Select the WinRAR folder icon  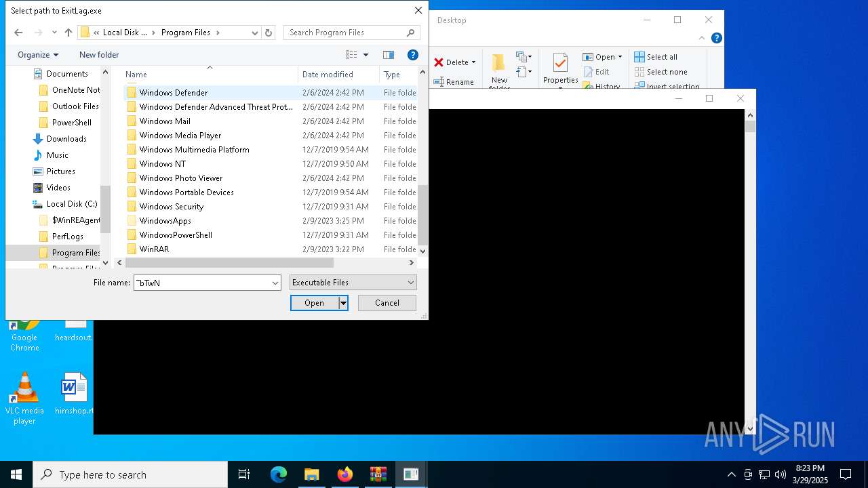pyautogui.click(x=132, y=249)
